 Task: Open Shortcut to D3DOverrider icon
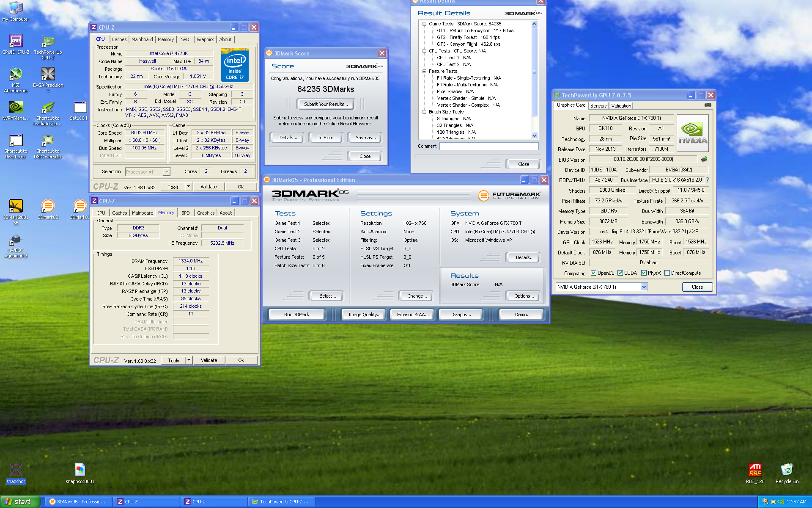(48, 146)
